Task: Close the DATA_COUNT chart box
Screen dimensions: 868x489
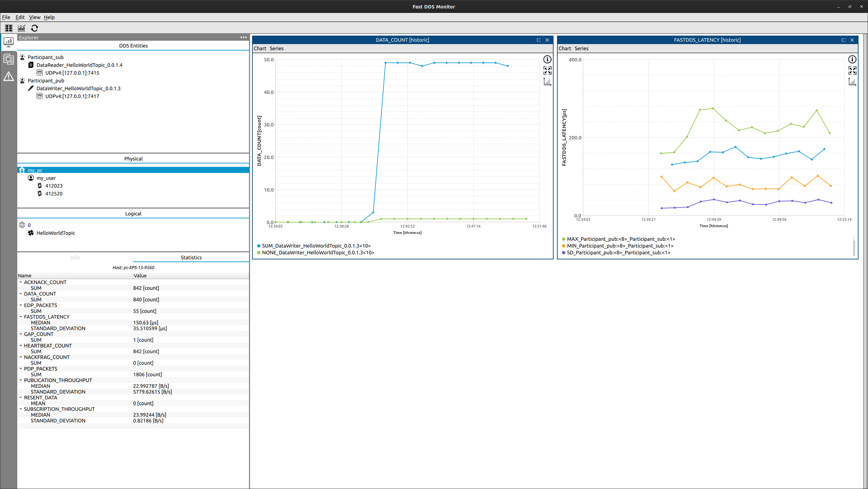Action: tap(547, 40)
